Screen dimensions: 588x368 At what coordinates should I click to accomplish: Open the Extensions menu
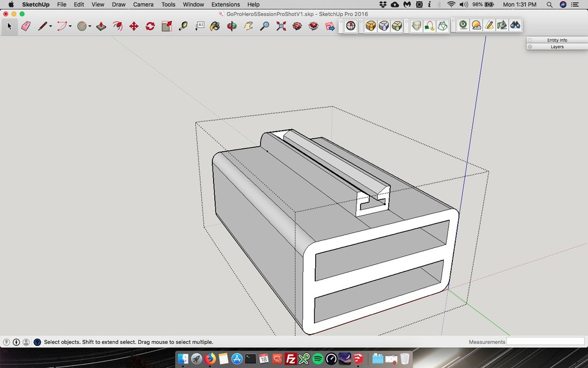click(226, 4)
